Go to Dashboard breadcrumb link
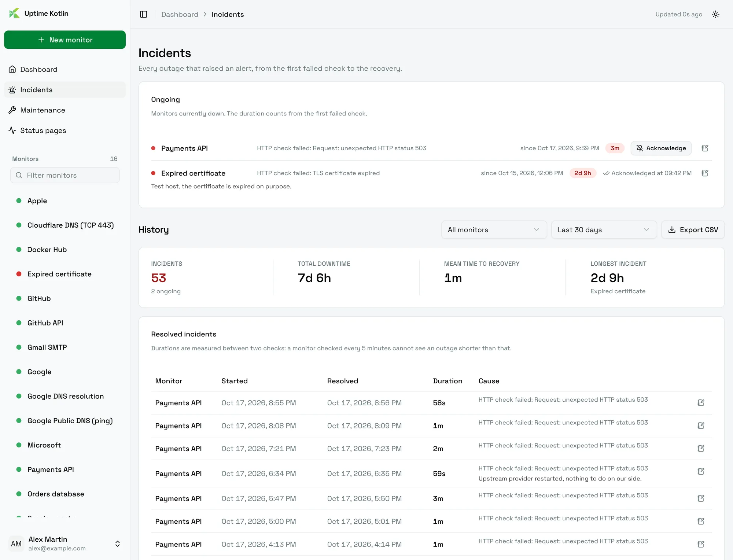 [x=180, y=14]
